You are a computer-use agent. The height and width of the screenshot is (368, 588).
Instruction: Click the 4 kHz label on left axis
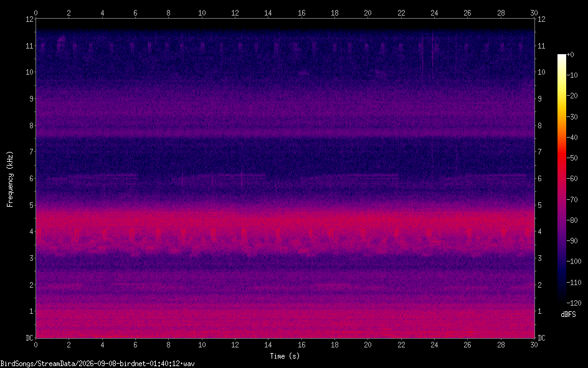(x=32, y=232)
